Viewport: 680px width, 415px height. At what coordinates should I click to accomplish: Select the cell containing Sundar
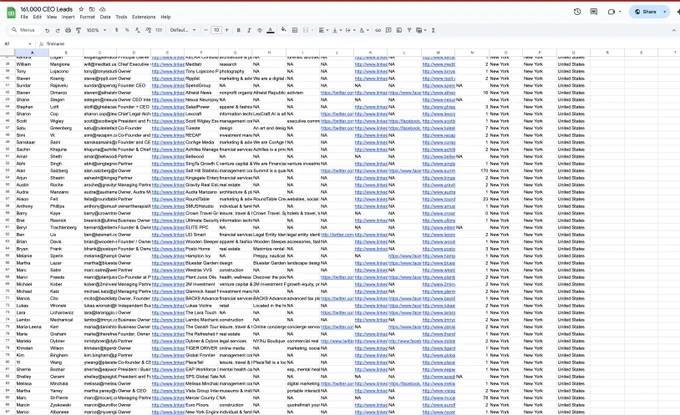pos(32,85)
